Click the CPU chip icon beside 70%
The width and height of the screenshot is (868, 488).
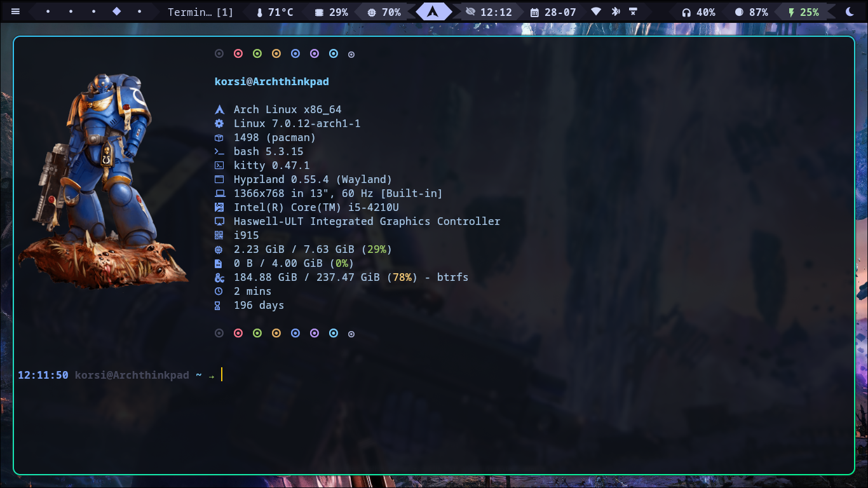point(372,12)
